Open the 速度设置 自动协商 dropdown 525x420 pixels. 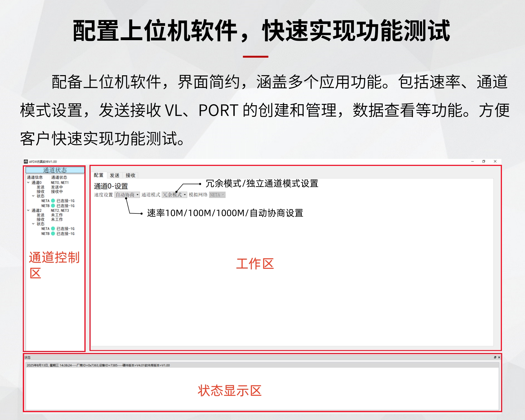click(x=127, y=195)
